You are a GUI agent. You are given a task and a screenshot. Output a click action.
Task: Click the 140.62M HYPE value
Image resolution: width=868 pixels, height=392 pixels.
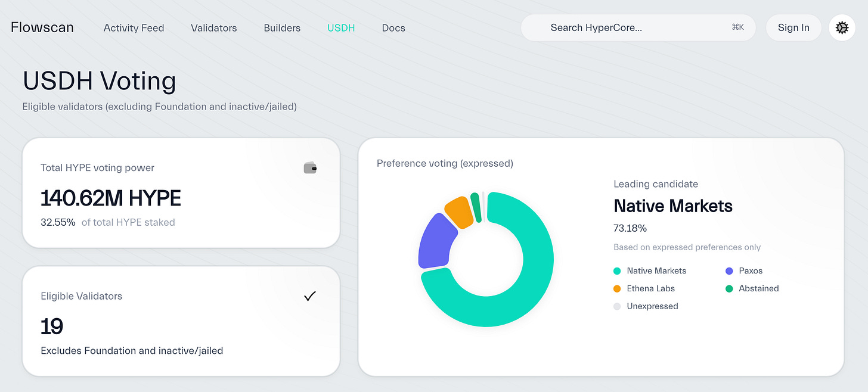click(111, 198)
